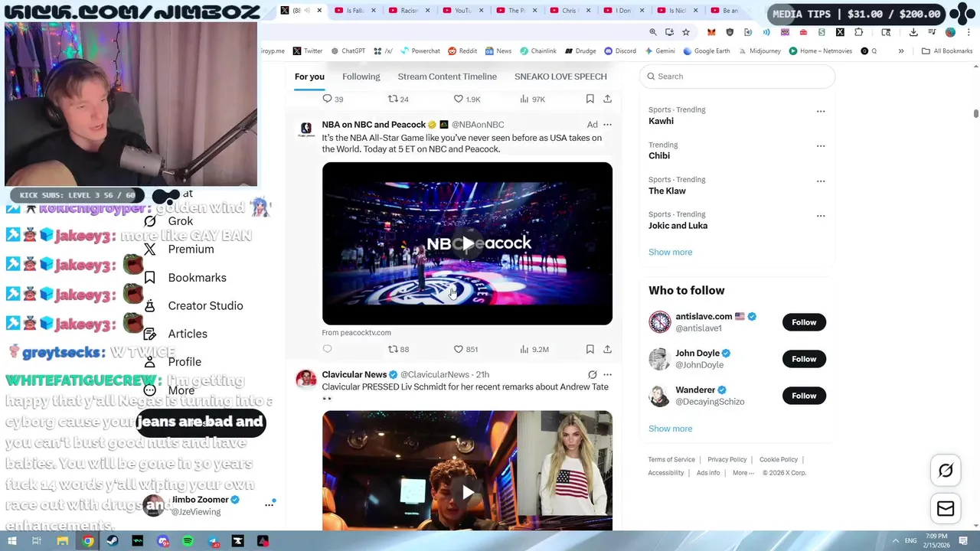Play the NBC Peacock video
This screenshot has width=980, height=551.
pos(467,243)
